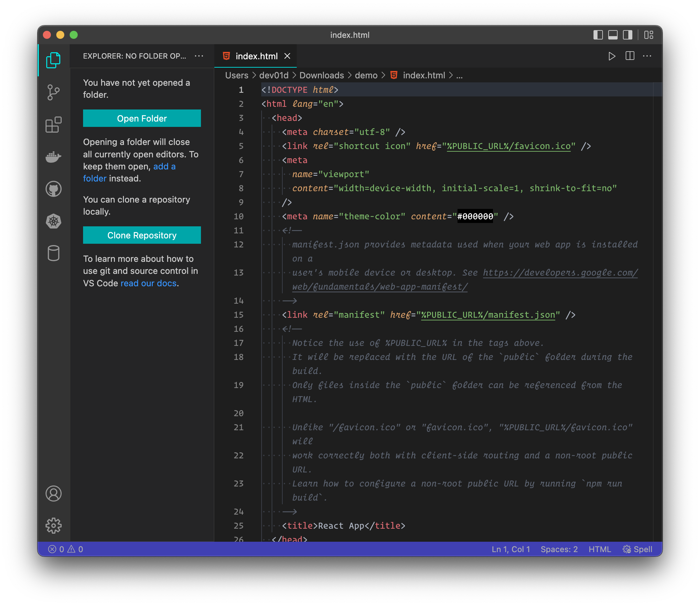The image size is (700, 606).
Task: Open the Source Control view
Action: point(54,92)
